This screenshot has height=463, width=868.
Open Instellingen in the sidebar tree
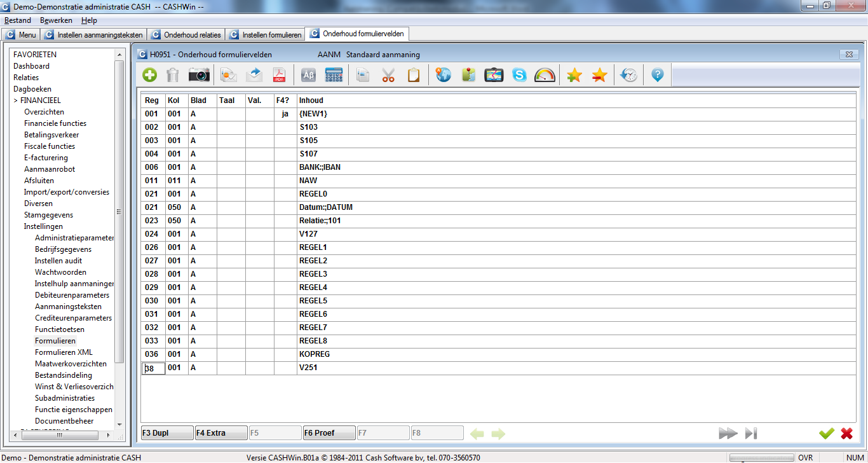tap(43, 226)
